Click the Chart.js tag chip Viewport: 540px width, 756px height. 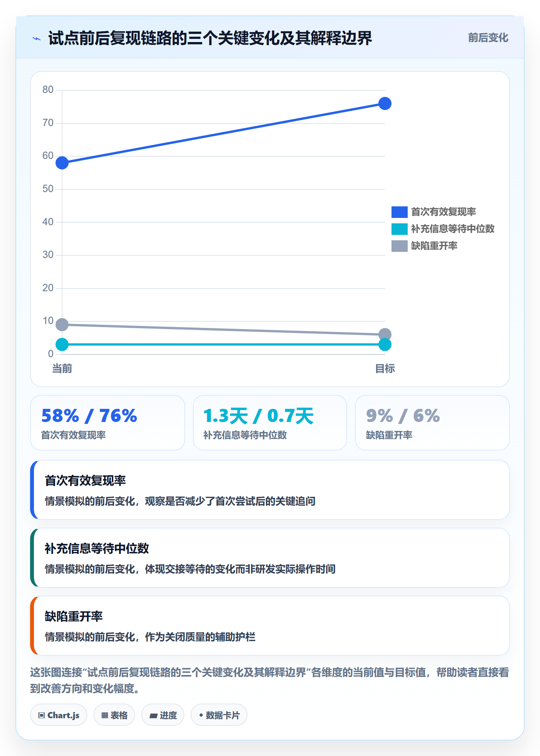(x=59, y=715)
